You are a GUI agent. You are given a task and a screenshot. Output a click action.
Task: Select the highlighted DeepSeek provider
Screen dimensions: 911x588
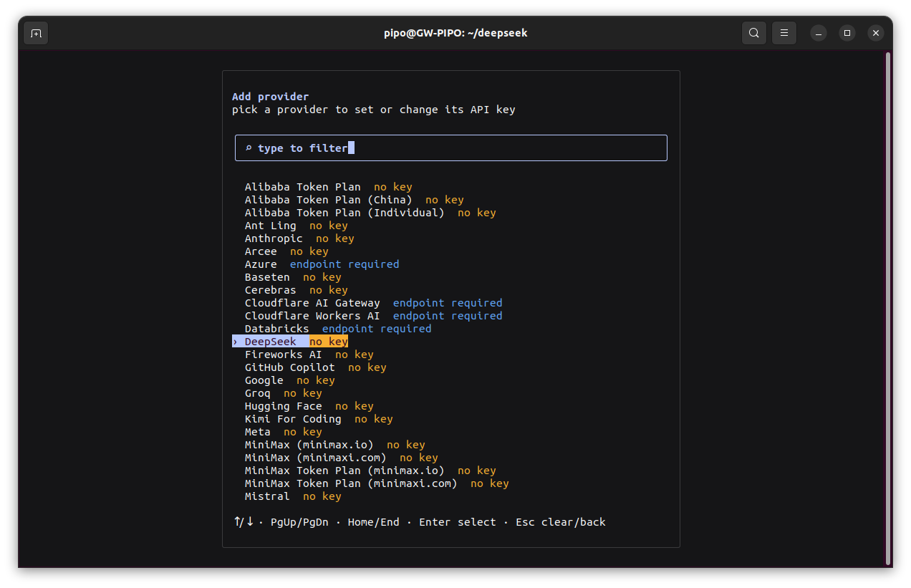[290, 342]
